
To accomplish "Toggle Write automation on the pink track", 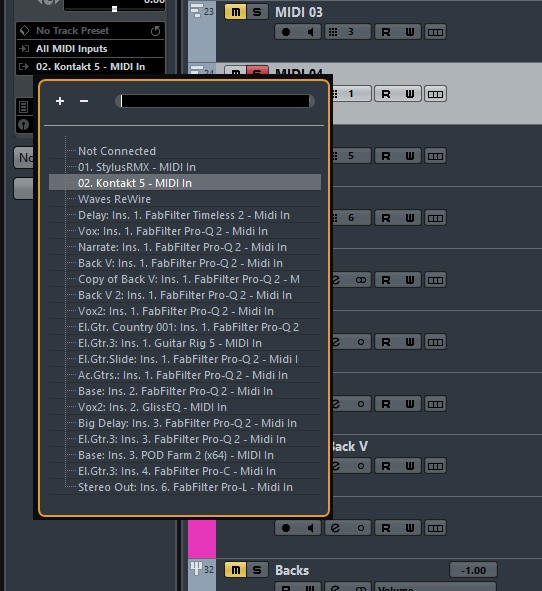I will [x=410, y=528].
